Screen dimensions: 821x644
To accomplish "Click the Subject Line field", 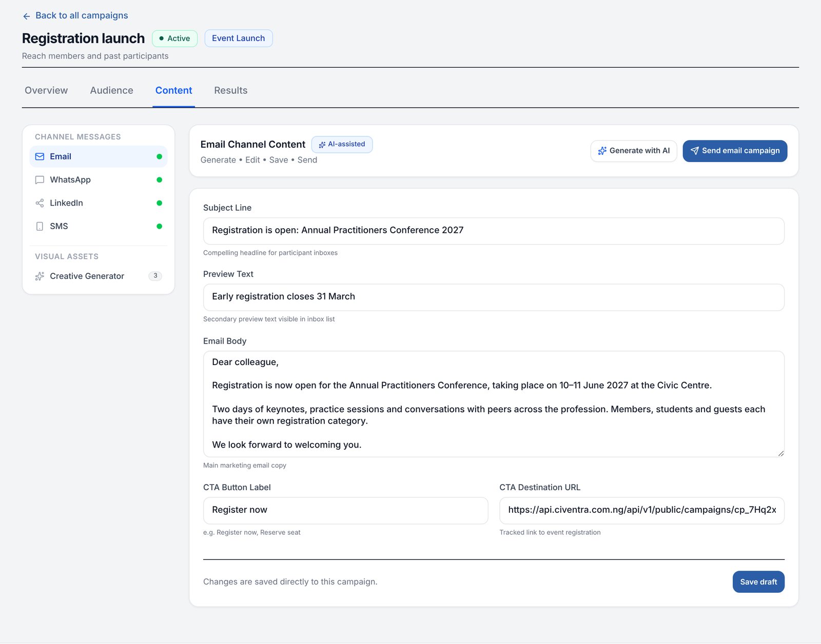I will point(494,231).
